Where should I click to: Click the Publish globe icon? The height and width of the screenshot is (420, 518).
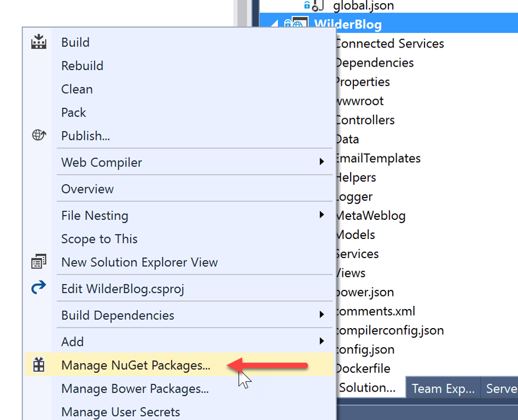click(38, 135)
